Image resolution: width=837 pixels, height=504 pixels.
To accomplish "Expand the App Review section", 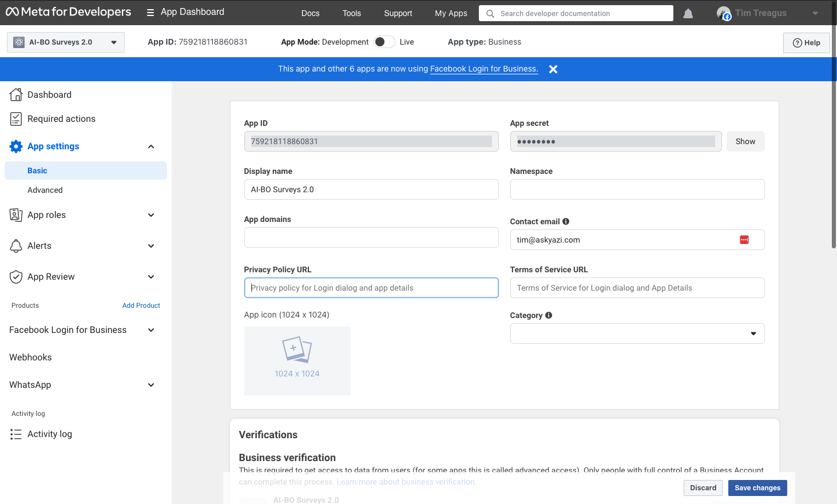I will [151, 277].
